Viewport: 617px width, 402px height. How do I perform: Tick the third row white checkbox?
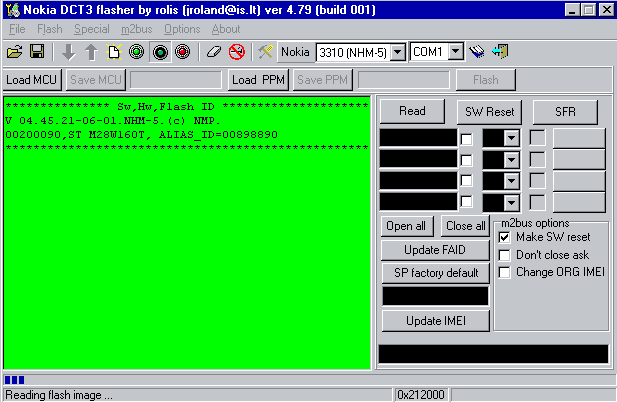467,181
